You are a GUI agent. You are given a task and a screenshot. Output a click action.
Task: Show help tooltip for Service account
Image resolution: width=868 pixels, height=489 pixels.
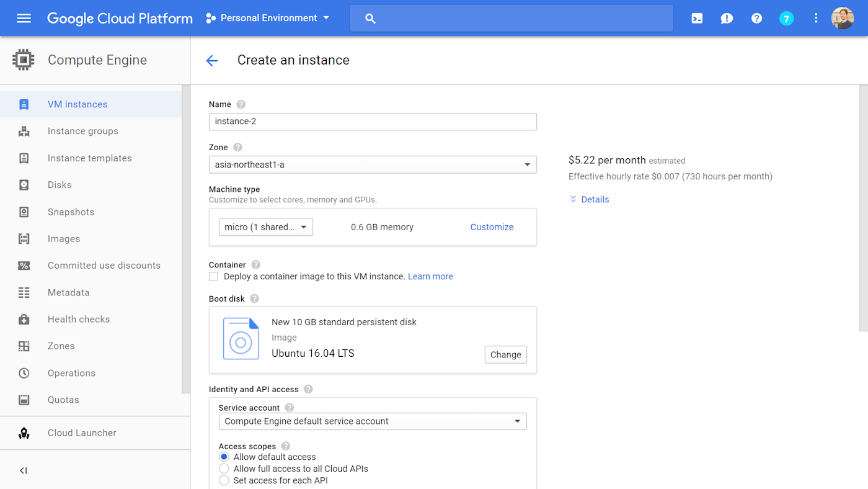click(289, 408)
